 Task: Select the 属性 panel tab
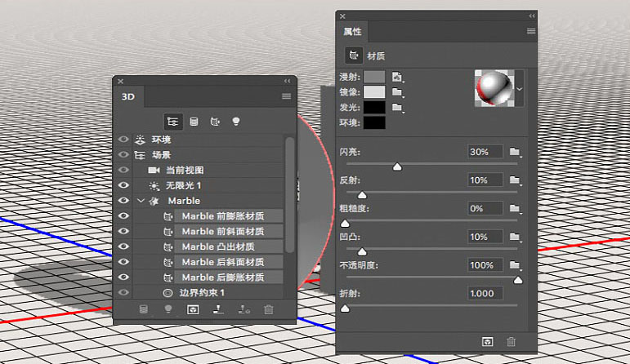point(352,31)
